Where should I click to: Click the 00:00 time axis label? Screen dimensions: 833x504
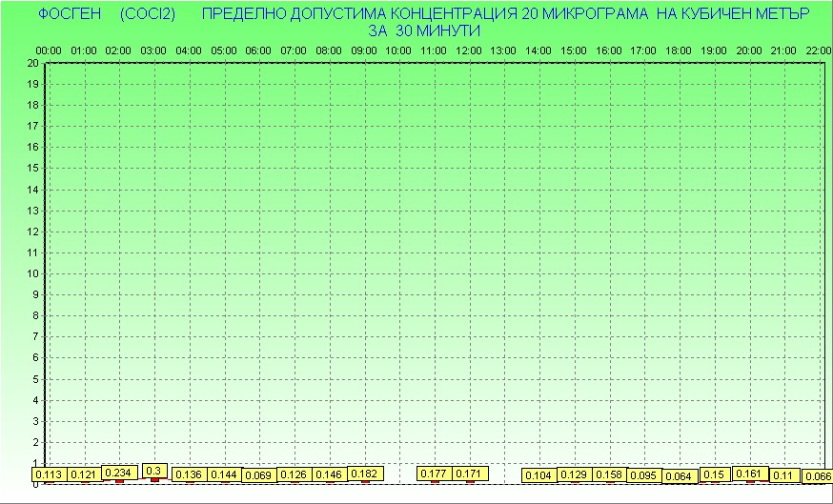point(49,50)
